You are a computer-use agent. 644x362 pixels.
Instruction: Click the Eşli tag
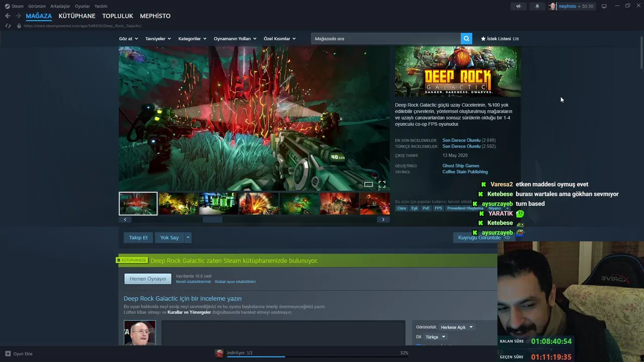click(415, 208)
